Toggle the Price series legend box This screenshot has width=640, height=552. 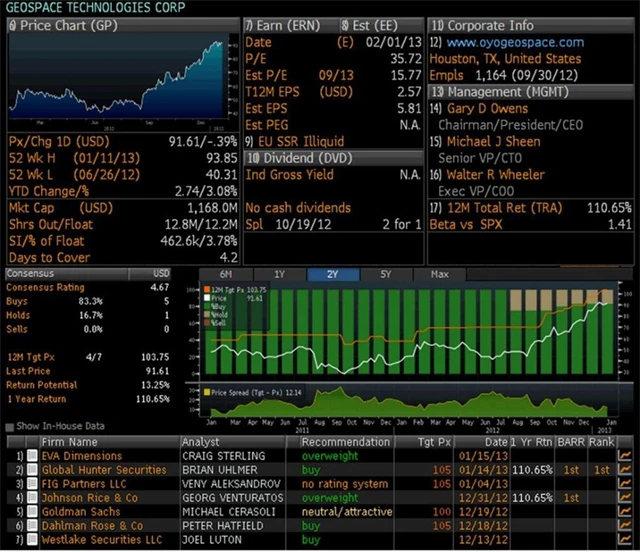pos(207,297)
